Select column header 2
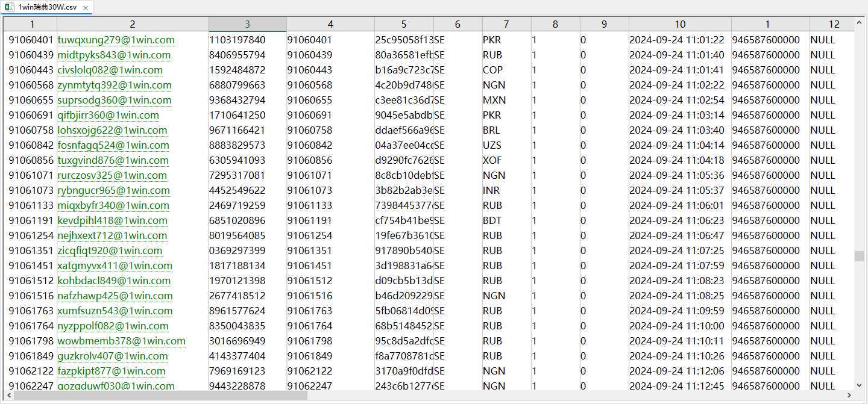The height and width of the screenshot is (404, 868). [x=133, y=24]
